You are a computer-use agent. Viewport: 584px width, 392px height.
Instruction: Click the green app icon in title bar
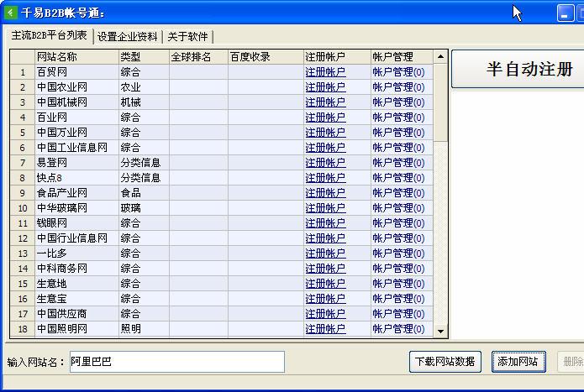pos(10,13)
